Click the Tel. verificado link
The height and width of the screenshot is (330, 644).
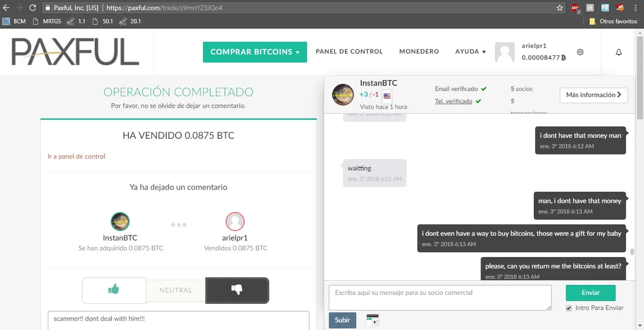(x=453, y=101)
